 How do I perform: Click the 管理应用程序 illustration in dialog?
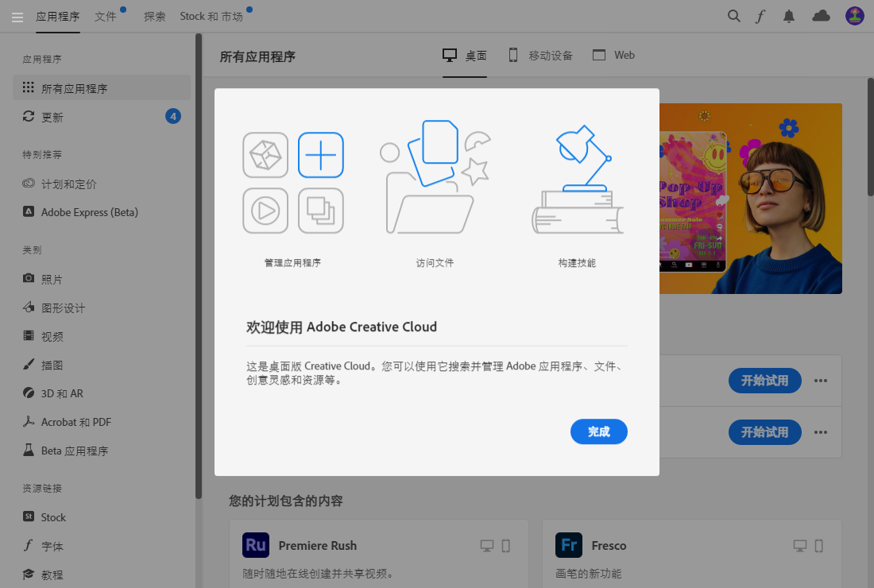(x=293, y=183)
